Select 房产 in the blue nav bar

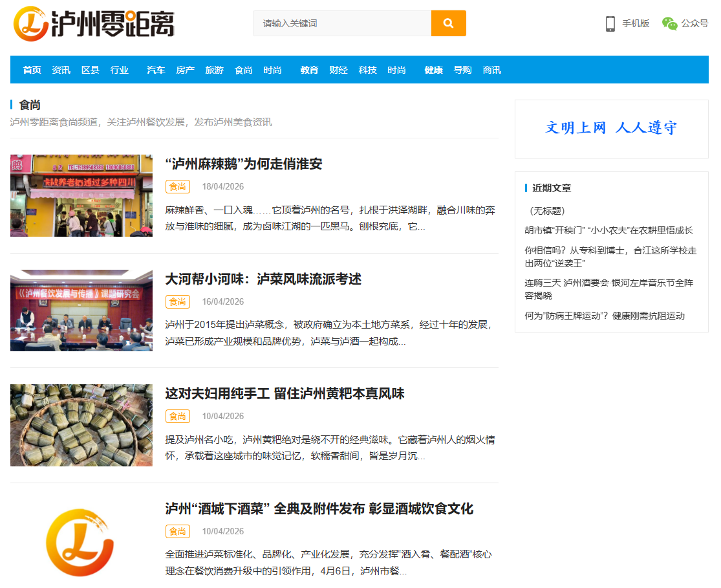pyautogui.click(x=185, y=70)
